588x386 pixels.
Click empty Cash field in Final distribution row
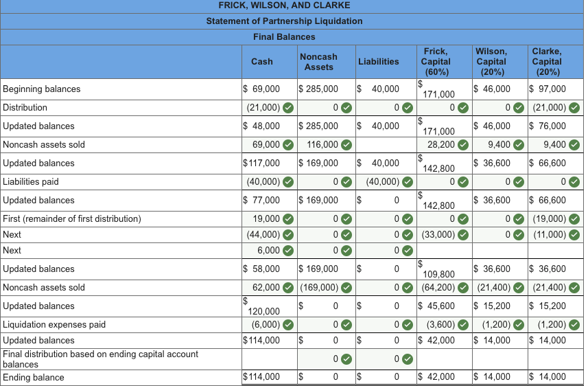click(x=270, y=359)
